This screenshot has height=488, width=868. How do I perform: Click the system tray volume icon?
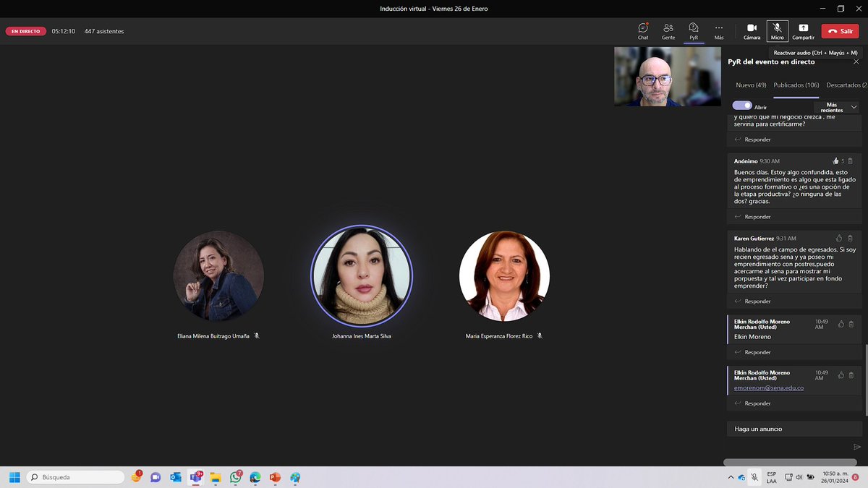pos(801,477)
